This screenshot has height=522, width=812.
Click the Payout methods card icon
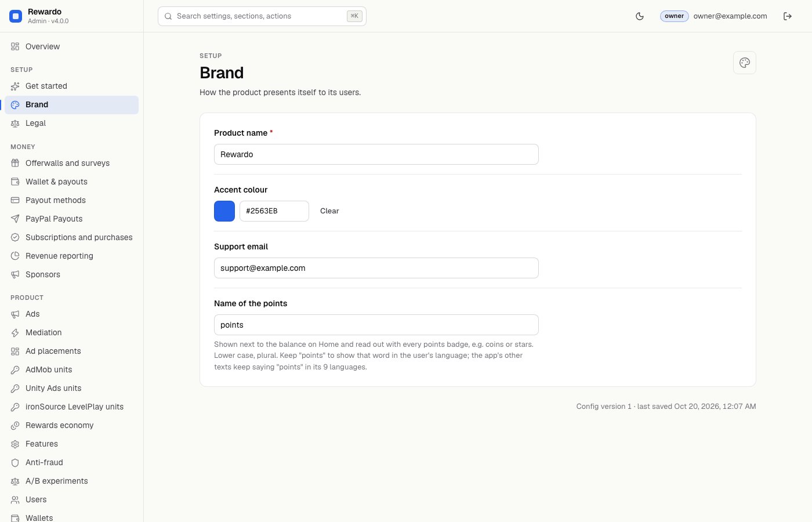(15, 200)
